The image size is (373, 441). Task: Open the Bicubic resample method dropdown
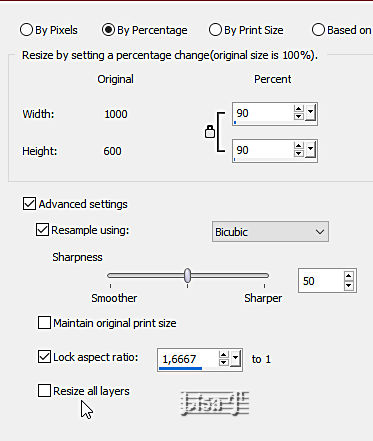pyautogui.click(x=270, y=232)
